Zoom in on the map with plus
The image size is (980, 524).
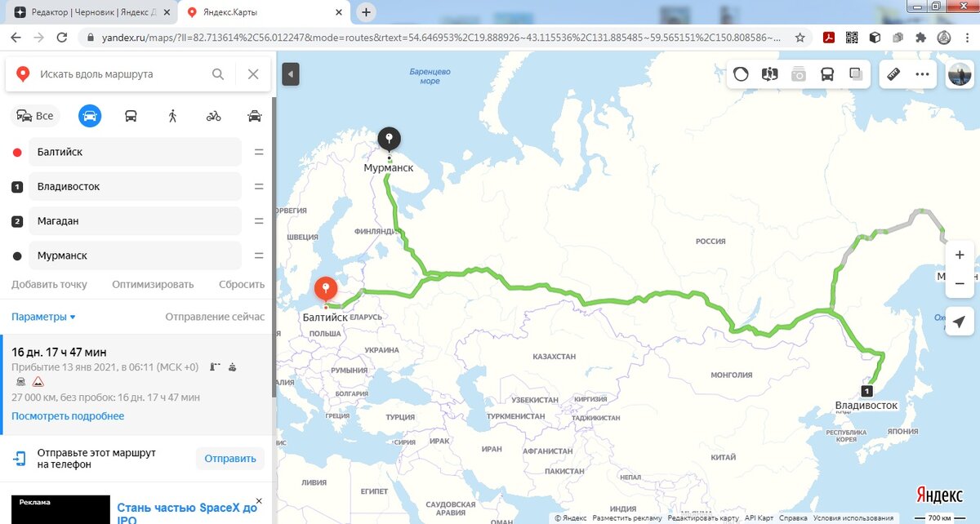[960, 255]
